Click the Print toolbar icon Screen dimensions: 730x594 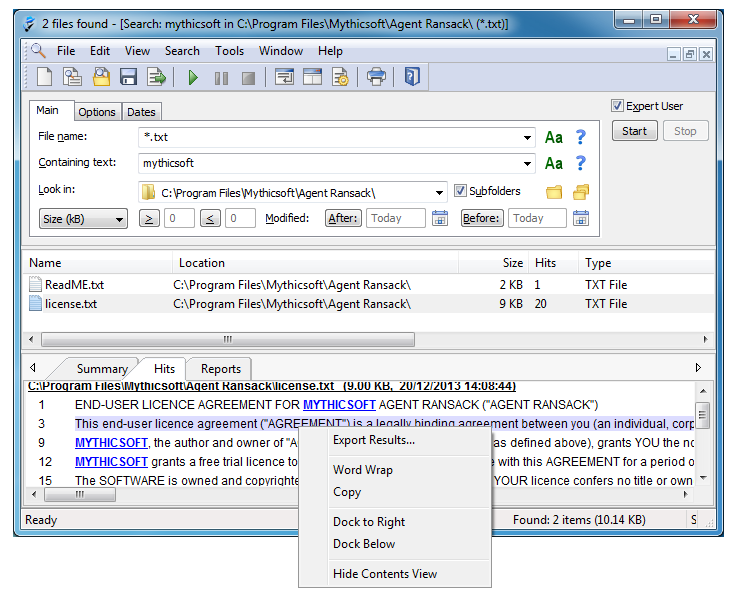coord(376,77)
